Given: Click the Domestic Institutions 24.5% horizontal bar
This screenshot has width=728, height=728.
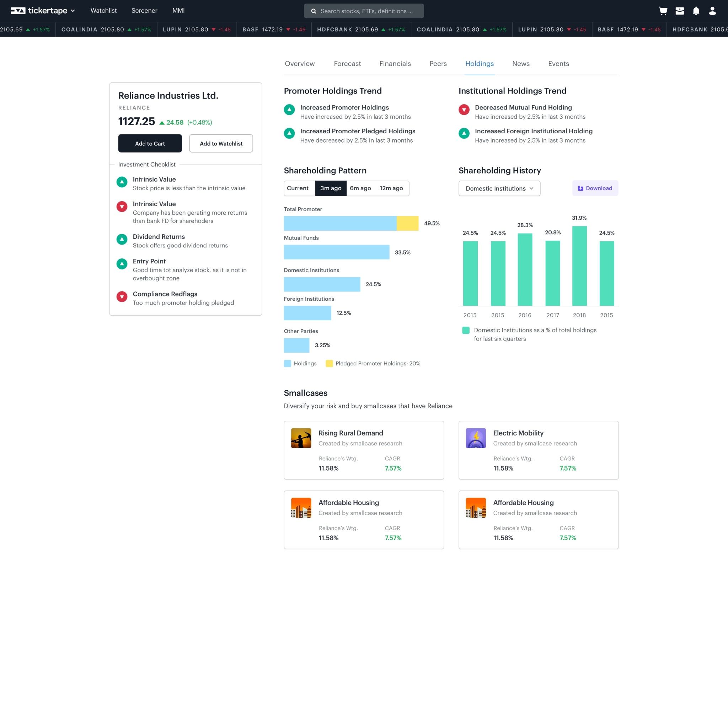Looking at the screenshot, I should (x=322, y=284).
